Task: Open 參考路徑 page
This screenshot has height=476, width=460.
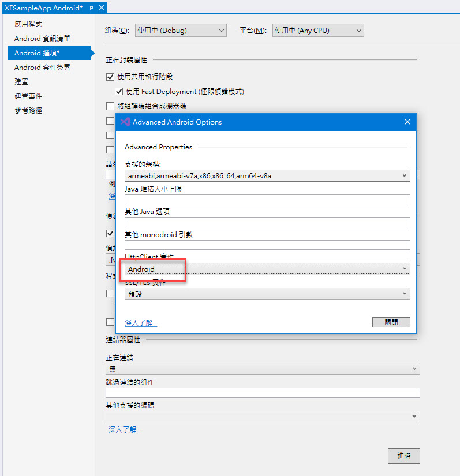Action: tap(28, 111)
